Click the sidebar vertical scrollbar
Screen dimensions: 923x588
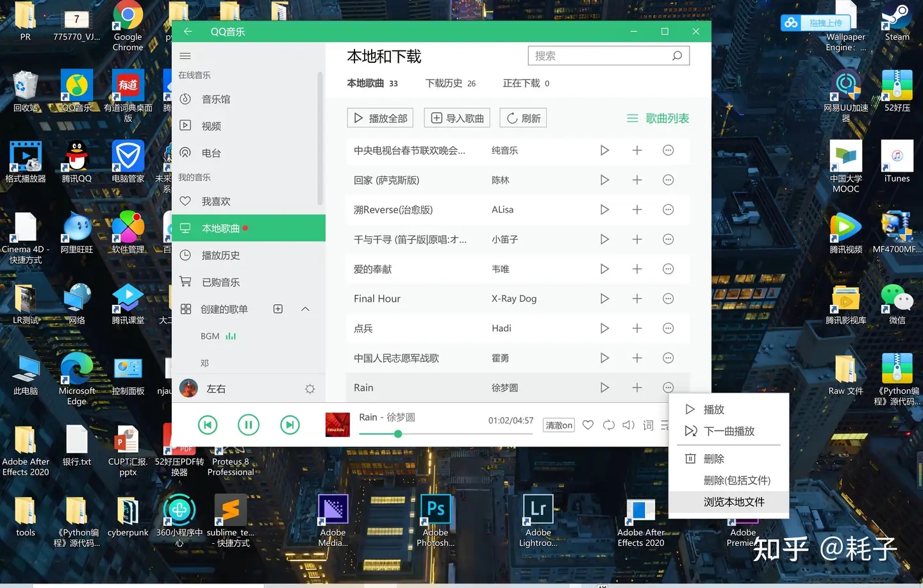[x=320, y=138]
